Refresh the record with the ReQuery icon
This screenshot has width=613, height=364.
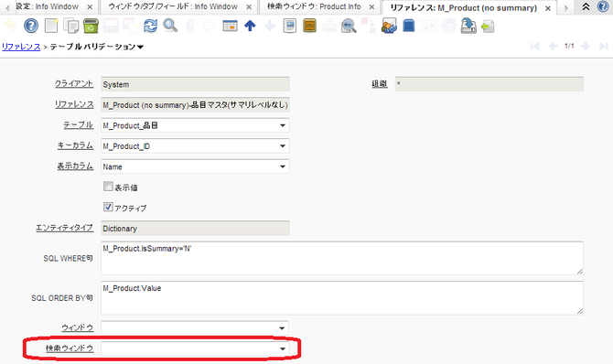point(151,27)
